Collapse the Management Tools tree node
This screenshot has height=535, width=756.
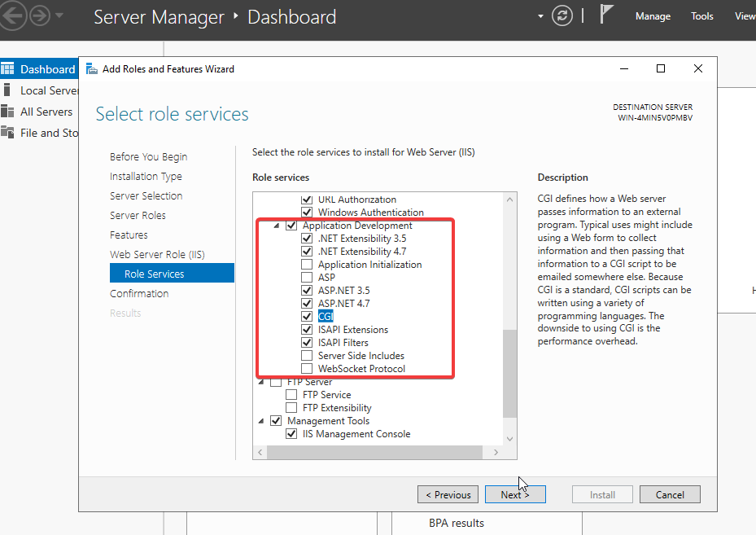(x=261, y=421)
